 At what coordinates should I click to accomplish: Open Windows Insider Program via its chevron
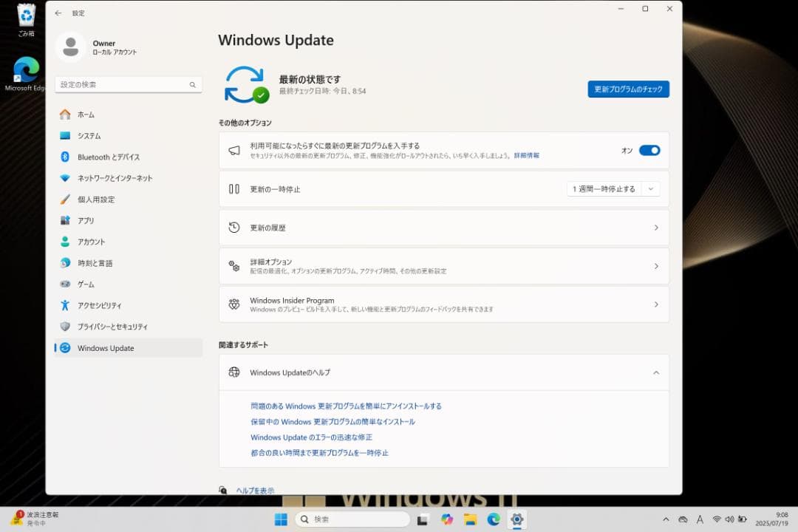click(656, 304)
